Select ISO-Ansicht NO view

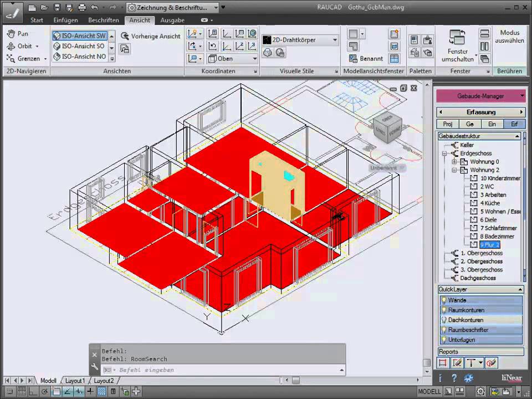80,57
